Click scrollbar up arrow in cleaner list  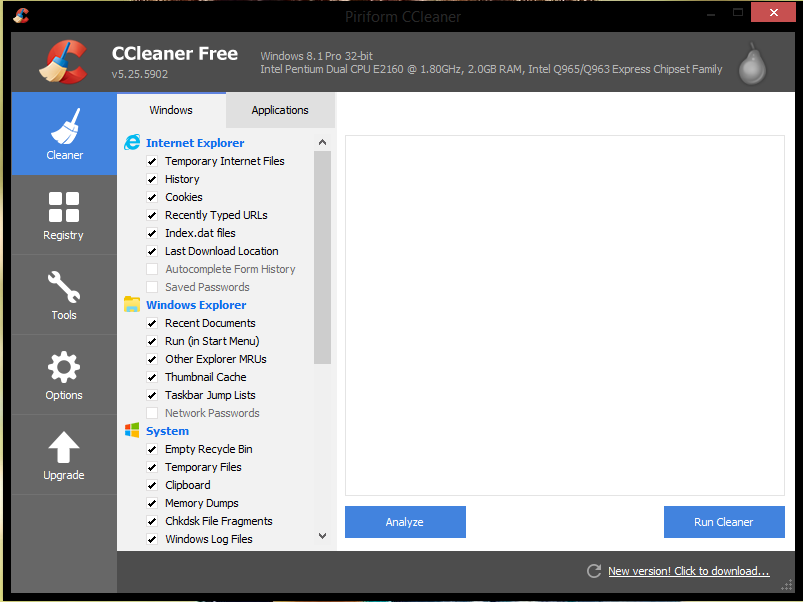322,142
